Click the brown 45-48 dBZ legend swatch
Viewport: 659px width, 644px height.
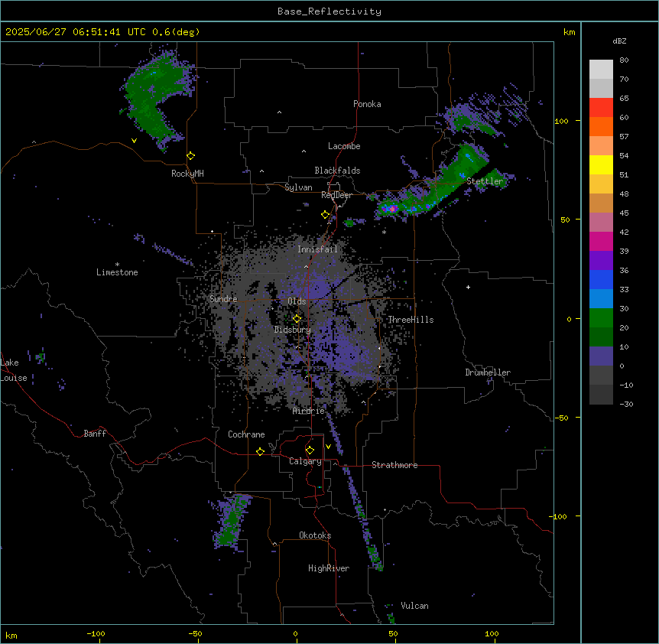click(x=601, y=203)
